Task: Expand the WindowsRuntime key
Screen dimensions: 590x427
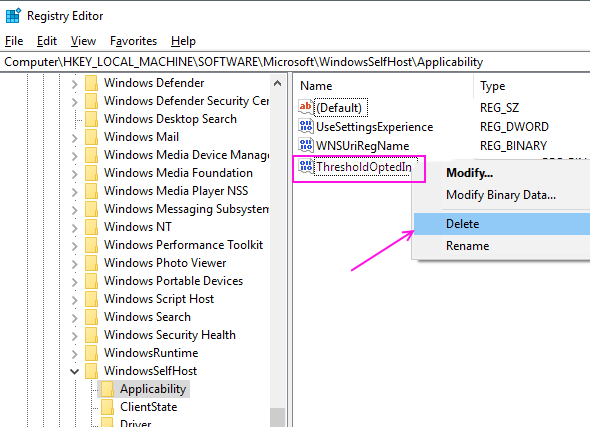Action: pos(75,354)
